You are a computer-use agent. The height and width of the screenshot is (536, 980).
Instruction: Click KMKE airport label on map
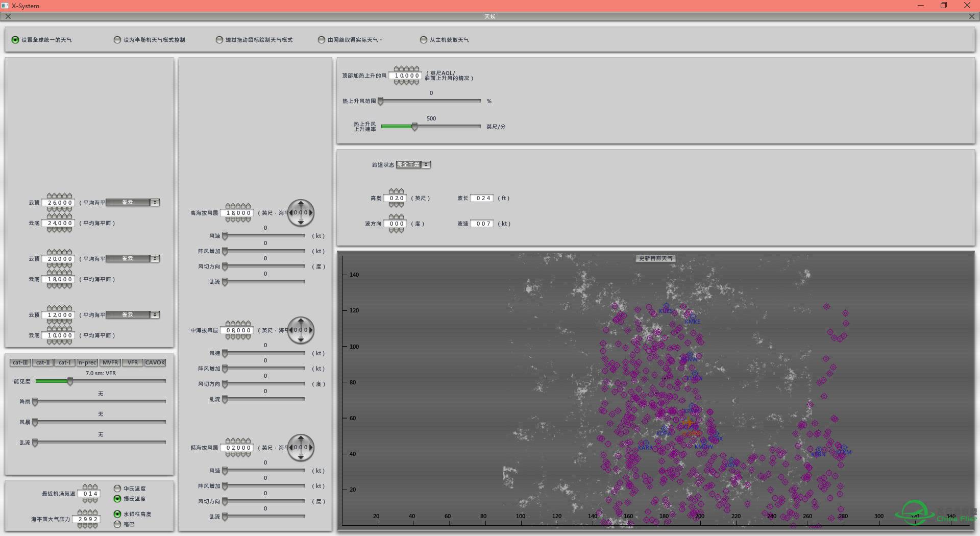(693, 322)
